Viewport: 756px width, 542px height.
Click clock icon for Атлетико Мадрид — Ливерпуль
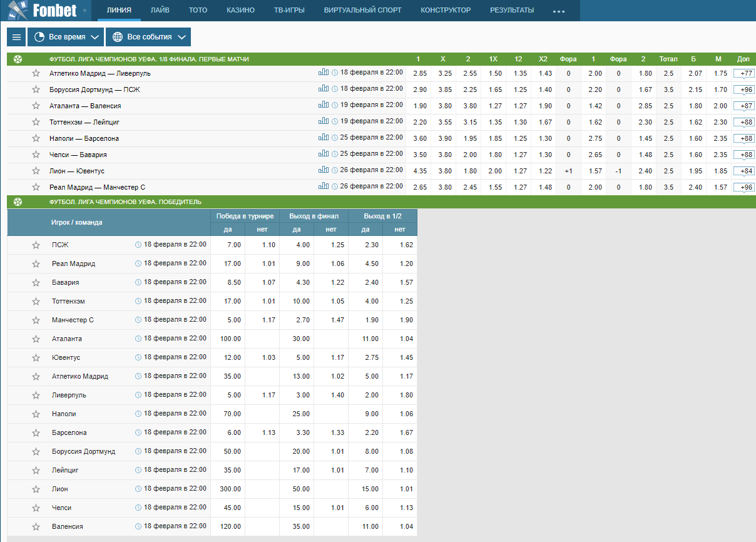click(335, 73)
